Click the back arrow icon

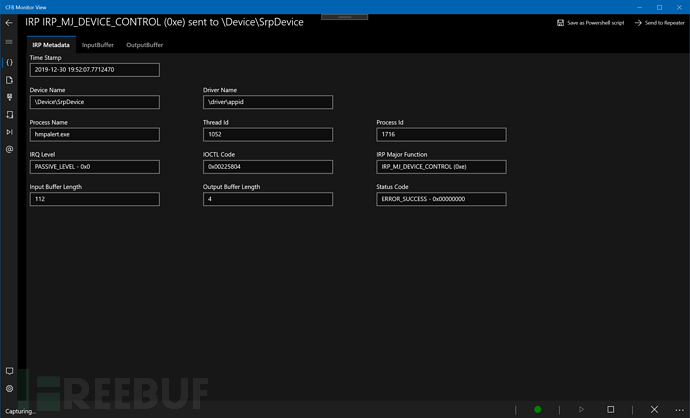point(9,22)
